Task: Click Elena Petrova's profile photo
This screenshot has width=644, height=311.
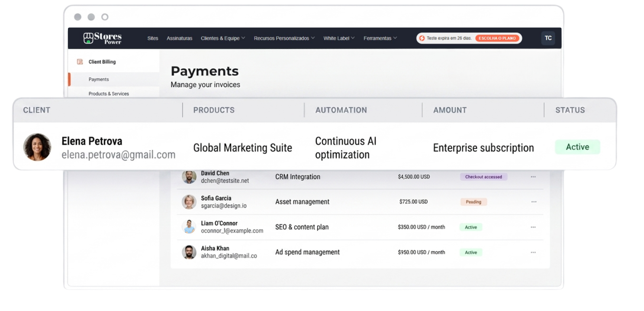Action: pyautogui.click(x=37, y=147)
